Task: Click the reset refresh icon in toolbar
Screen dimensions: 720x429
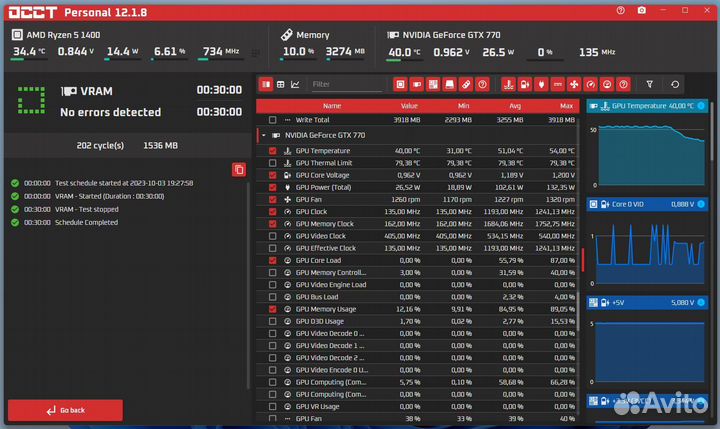Action: (x=676, y=85)
